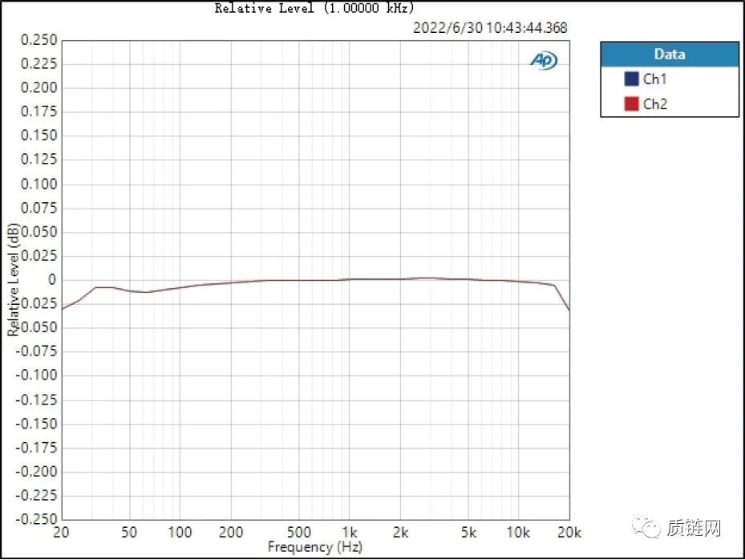Click the 0 y-axis value
The width and height of the screenshot is (745, 560).
[x=52, y=280]
